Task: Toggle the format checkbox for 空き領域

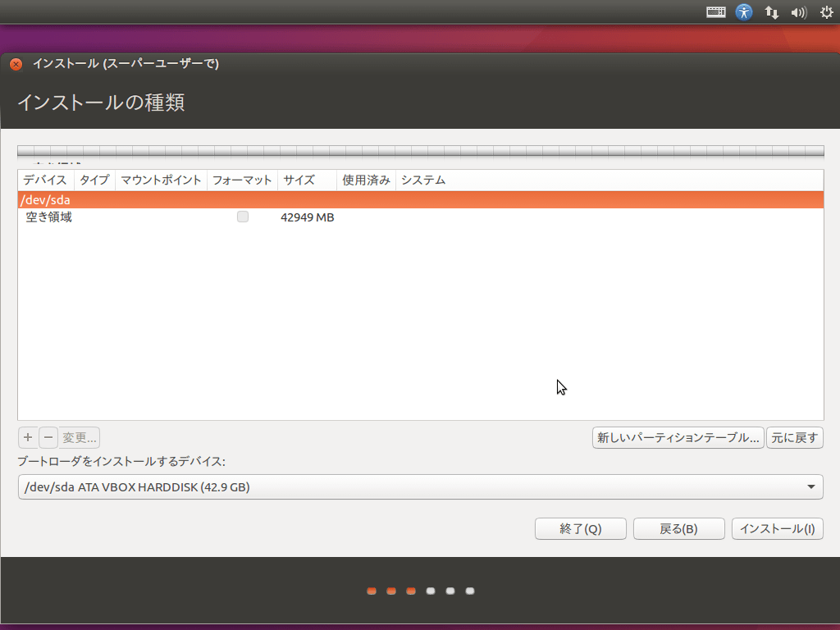Action: pyautogui.click(x=242, y=217)
